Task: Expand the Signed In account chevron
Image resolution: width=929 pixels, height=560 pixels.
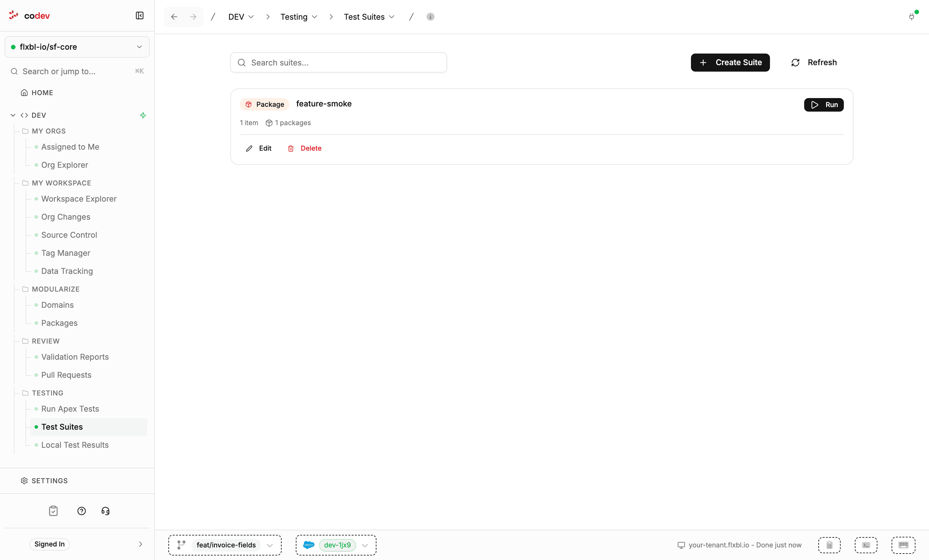Action: pos(140,544)
